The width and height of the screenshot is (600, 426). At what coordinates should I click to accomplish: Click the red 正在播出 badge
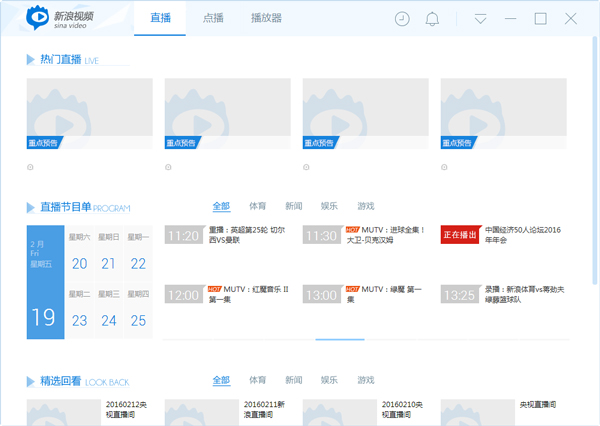click(x=460, y=235)
